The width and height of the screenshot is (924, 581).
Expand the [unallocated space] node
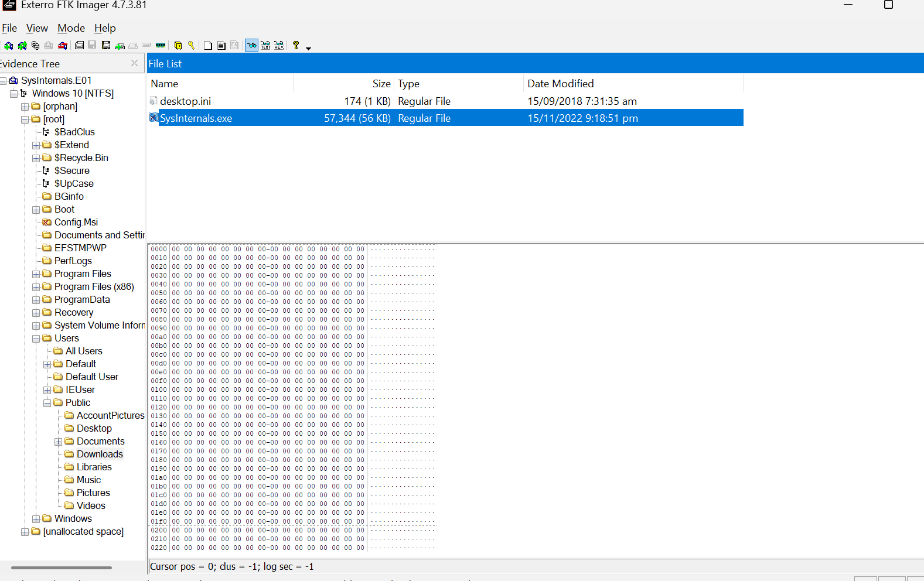[25, 532]
